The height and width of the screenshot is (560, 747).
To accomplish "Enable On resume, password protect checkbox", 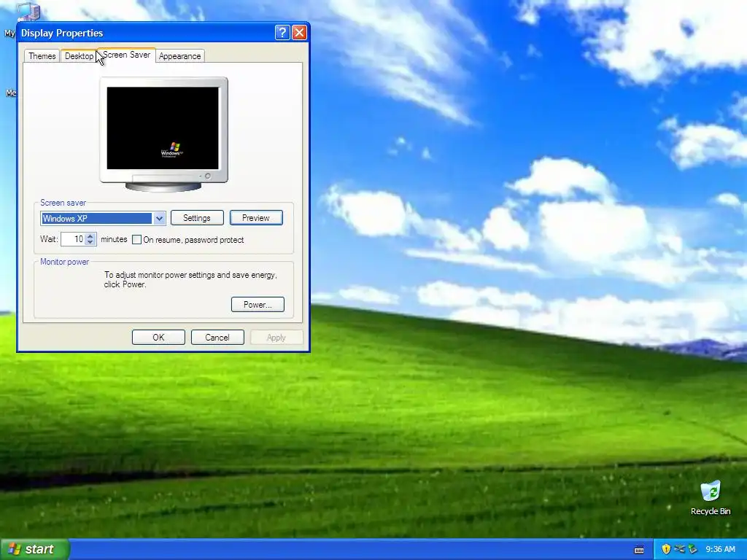I will pyautogui.click(x=136, y=239).
